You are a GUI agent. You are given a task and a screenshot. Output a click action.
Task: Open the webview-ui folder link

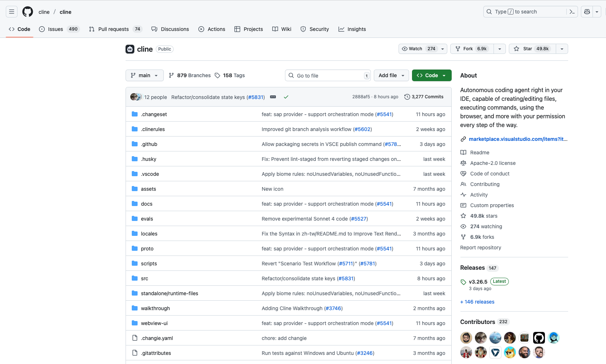(x=154, y=323)
